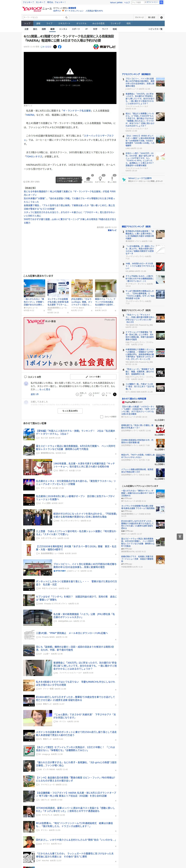The width and height of the screenshot is (186, 868).
Task: Select the 国際 category tab
Action: (44, 29)
